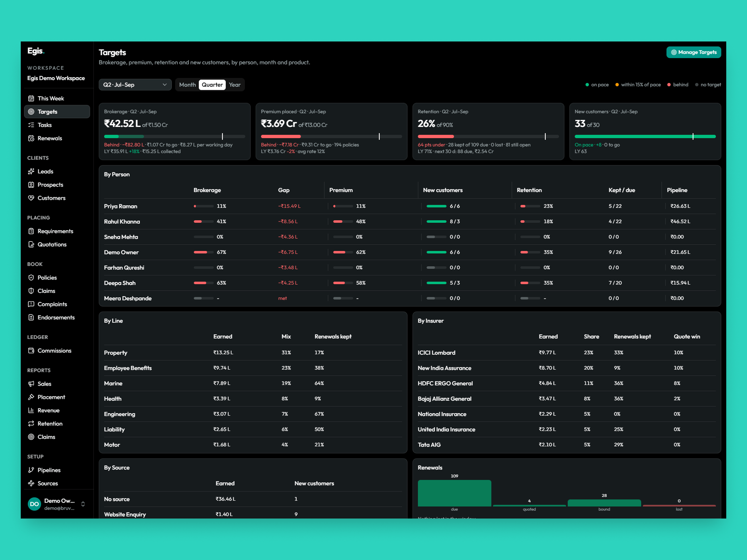Image resolution: width=747 pixels, height=560 pixels.
Task: Click the New customers progress bar card
Action: point(645,136)
